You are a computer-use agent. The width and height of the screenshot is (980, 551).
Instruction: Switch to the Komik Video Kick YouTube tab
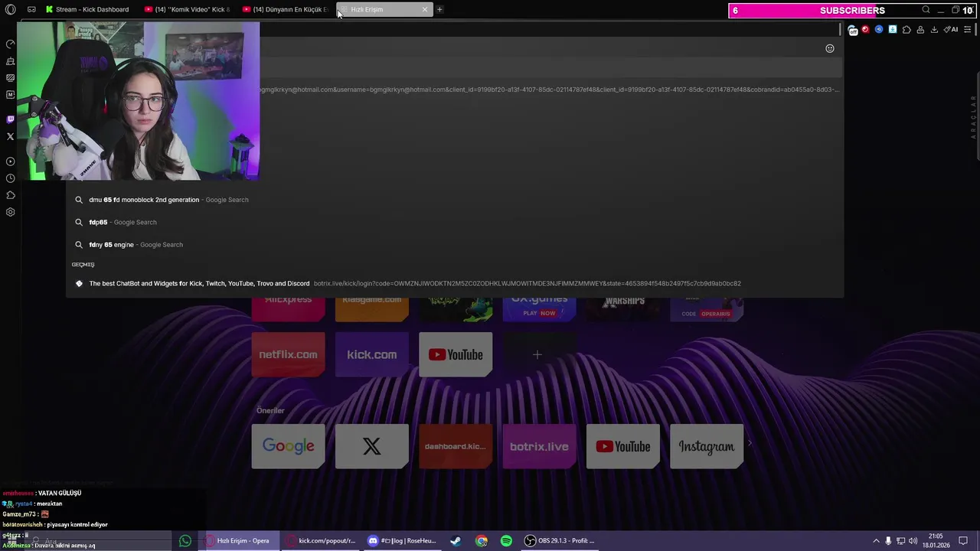point(187,9)
